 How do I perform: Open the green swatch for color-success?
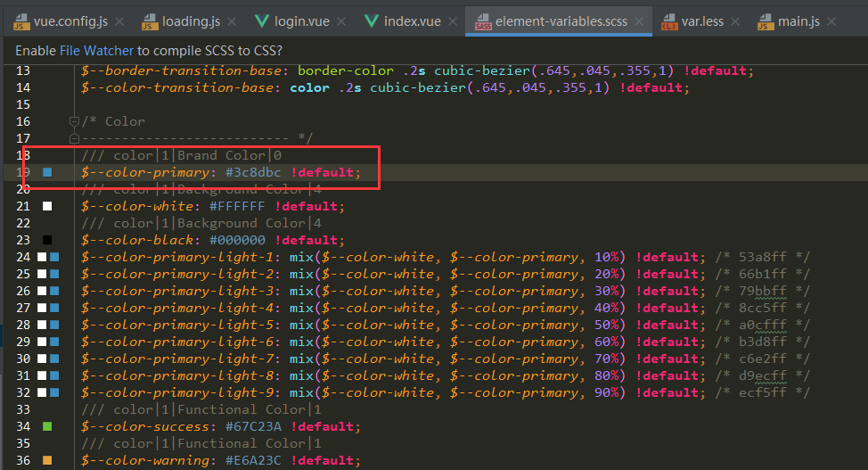tap(47, 426)
